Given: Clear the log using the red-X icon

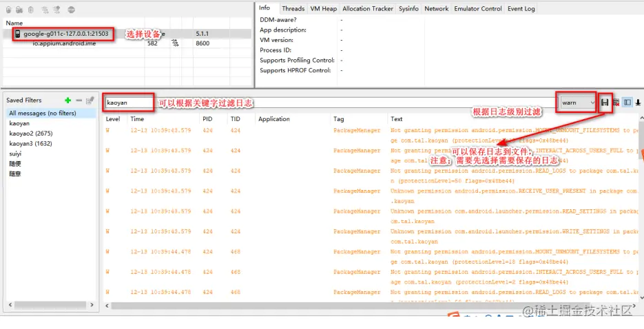Looking at the screenshot, I should point(616,103).
